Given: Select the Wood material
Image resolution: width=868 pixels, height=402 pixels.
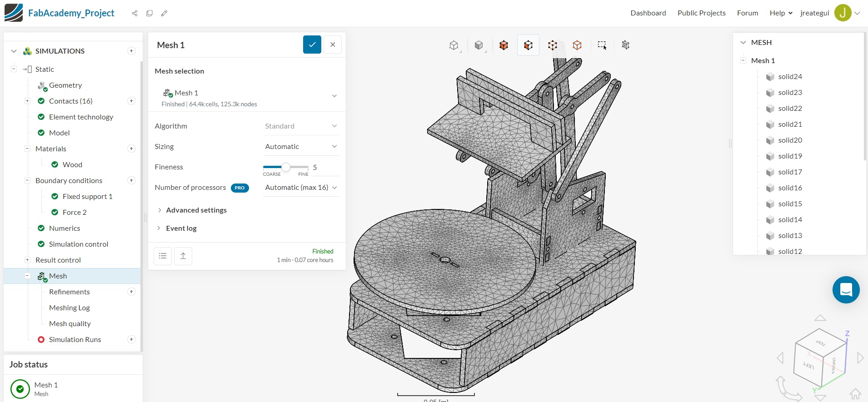Looking at the screenshot, I should (72, 164).
